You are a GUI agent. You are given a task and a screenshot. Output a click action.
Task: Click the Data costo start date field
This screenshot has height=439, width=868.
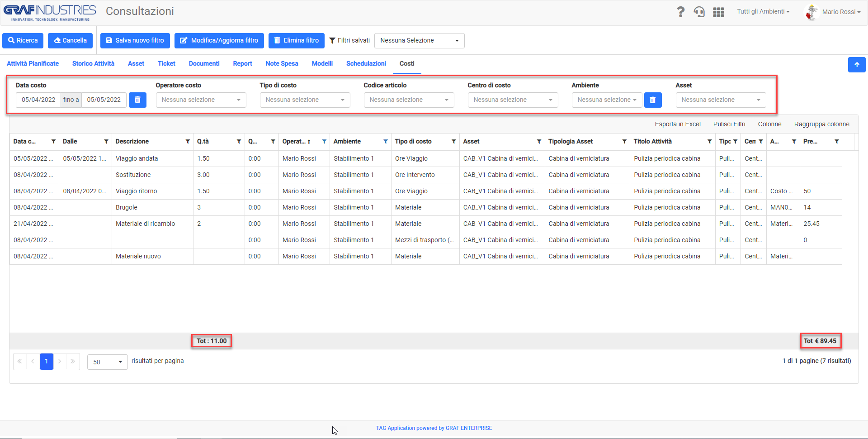tap(38, 100)
